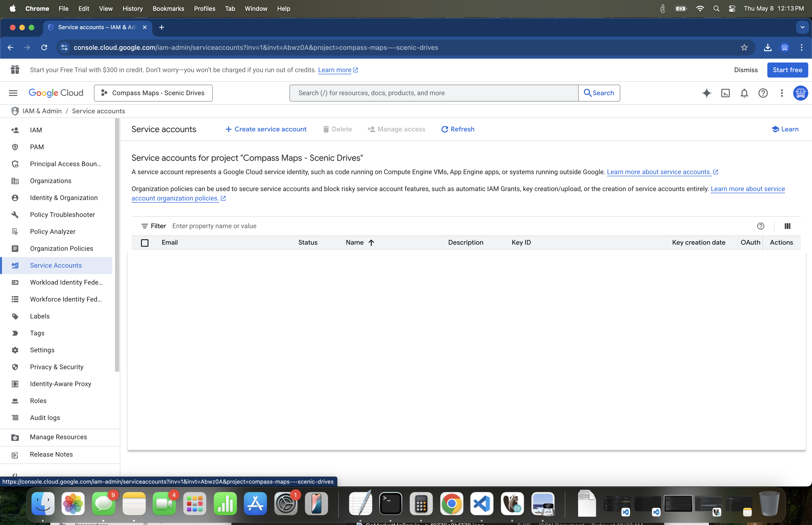Reload the page in Chrome

click(44, 47)
